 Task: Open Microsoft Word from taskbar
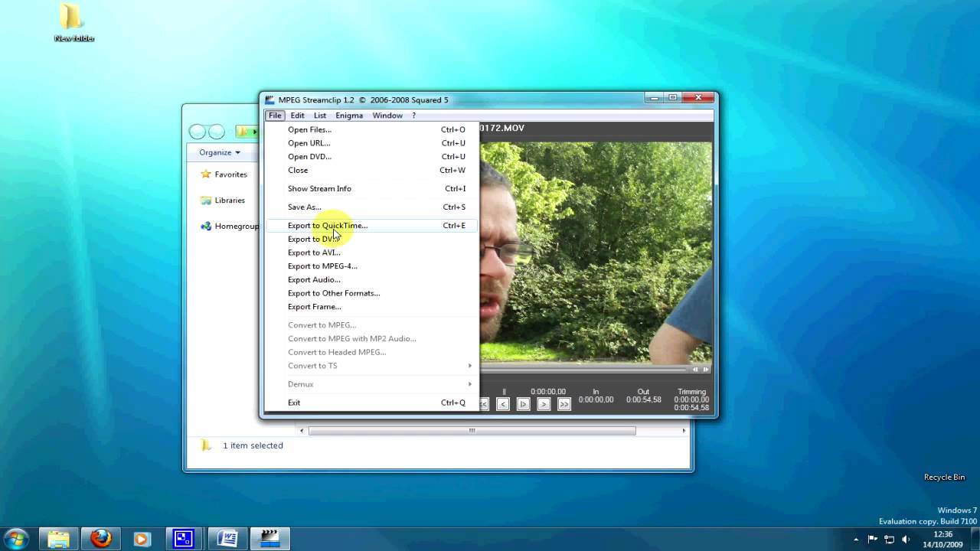tap(227, 539)
